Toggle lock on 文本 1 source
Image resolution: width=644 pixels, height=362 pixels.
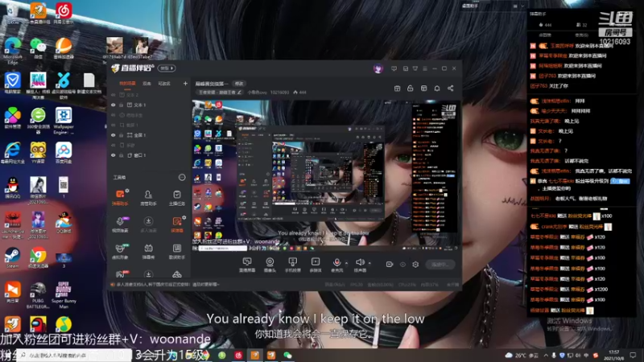click(x=122, y=105)
